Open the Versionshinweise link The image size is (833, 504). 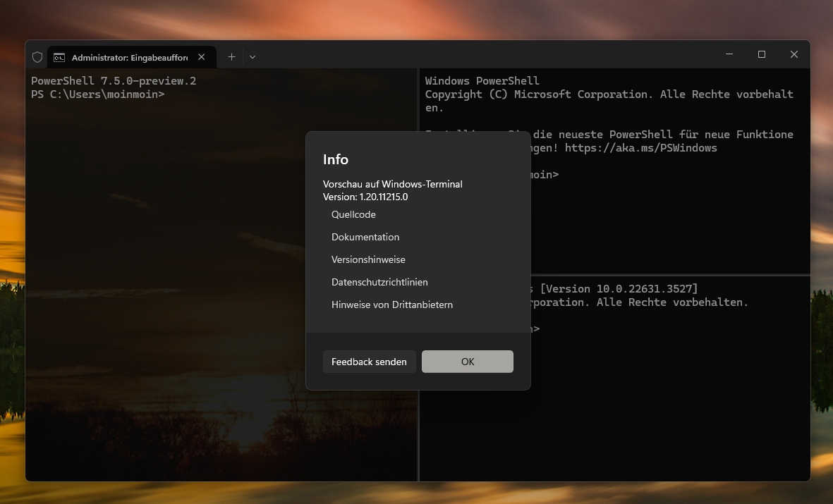[x=368, y=259]
